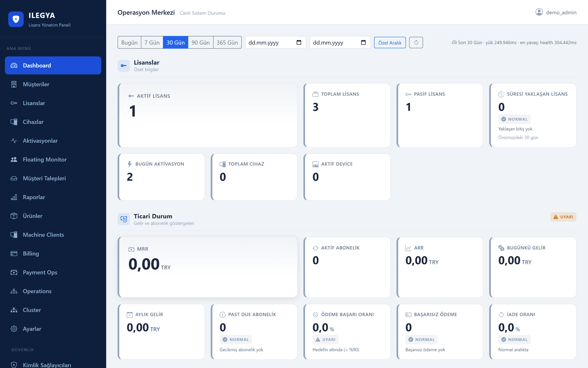Open the Aylık Gelir card
The height and width of the screenshot is (368, 588).
[x=161, y=332]
